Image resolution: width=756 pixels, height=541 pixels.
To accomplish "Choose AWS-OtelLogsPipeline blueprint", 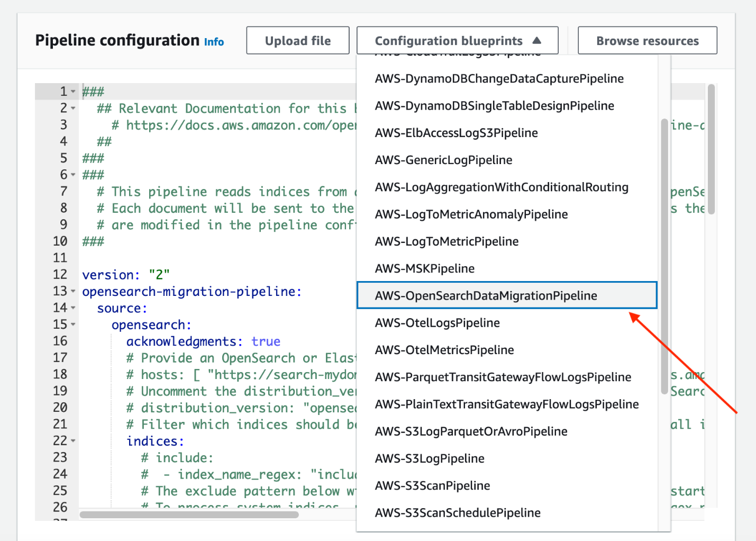I will [507, 323].
